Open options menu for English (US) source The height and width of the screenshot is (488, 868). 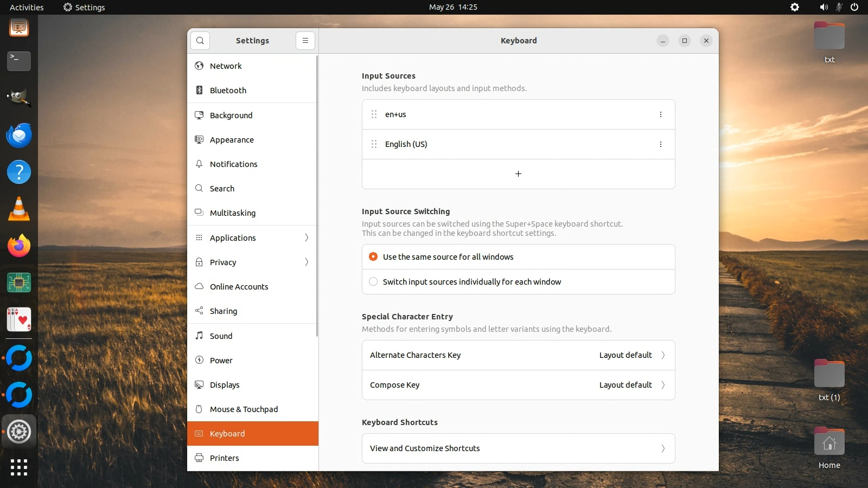tap(660, 144)
